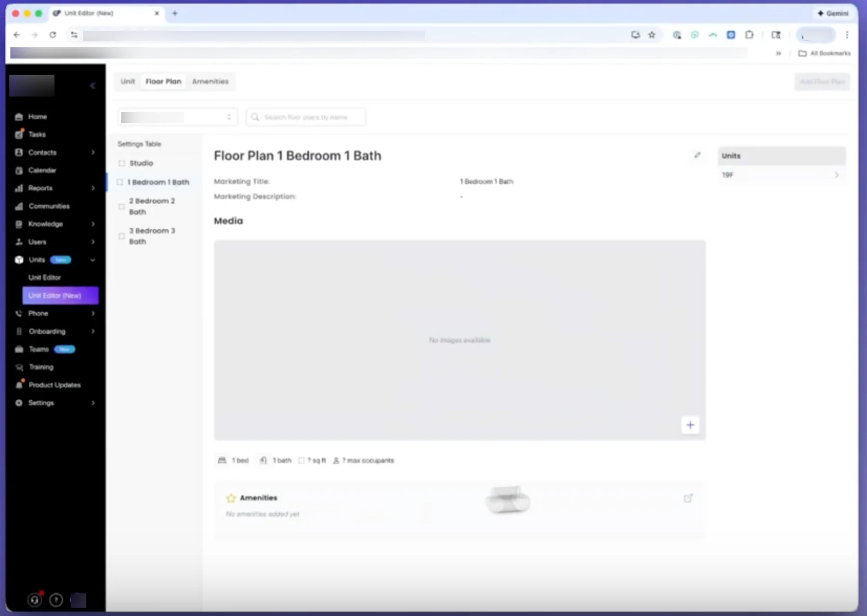Image resolution: width=867 pixels, height=616 pixels.
Task: Open amenities external link icon
Action: point(688,498)
